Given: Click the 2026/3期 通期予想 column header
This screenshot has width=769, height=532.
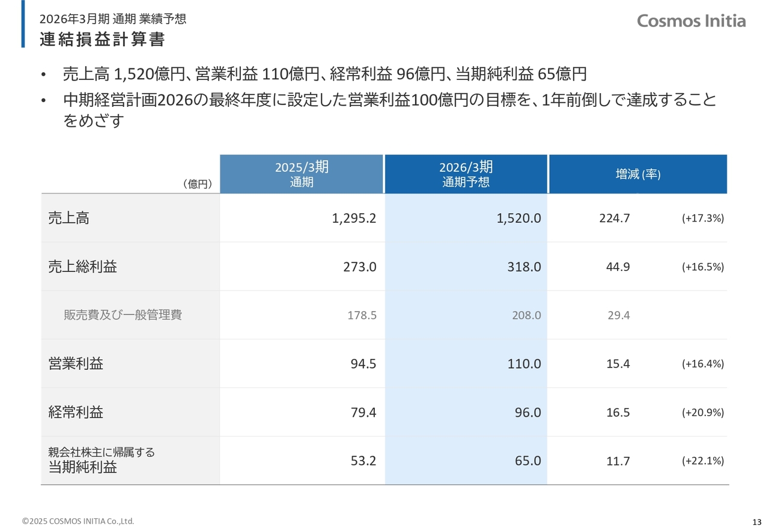Looking at the screenshot, I should coord(466,174).
